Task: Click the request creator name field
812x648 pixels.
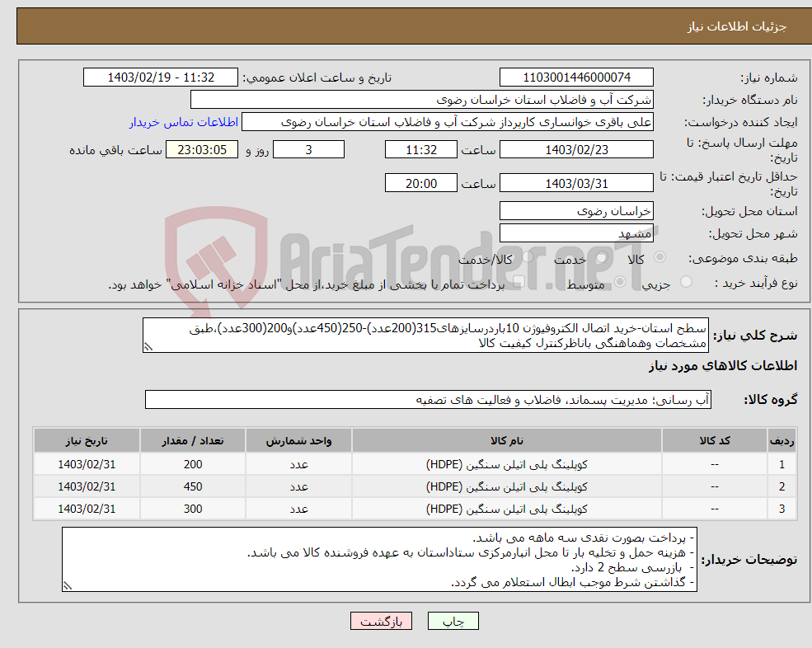Action: click(x=448, y=122)
